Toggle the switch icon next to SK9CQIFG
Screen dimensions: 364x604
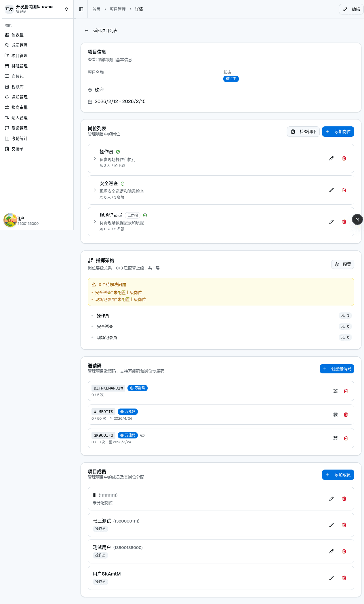click(x=142, y=435)
